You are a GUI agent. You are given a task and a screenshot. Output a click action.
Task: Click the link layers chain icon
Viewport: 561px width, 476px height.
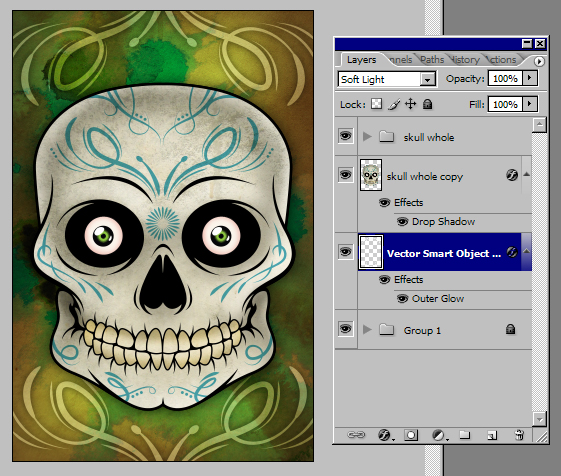[x=356, y=435]
